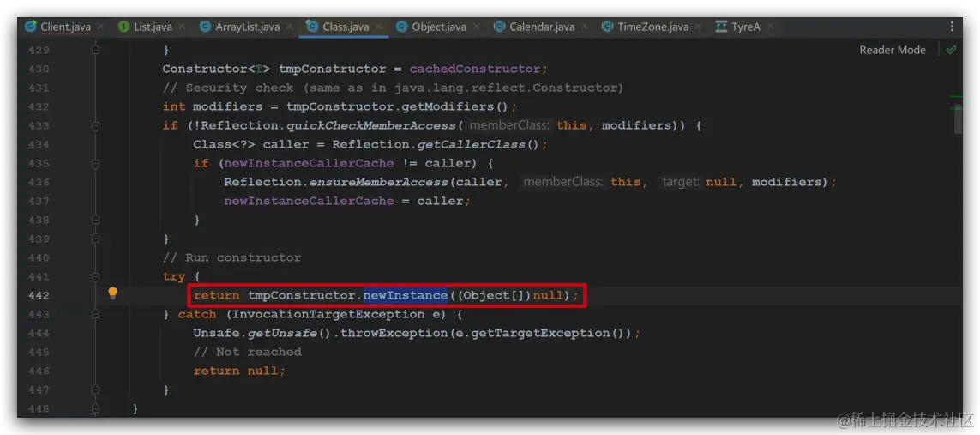Click the Object.java class icon
The height and width of the screenshot is (435, 980).
(402, 27)
